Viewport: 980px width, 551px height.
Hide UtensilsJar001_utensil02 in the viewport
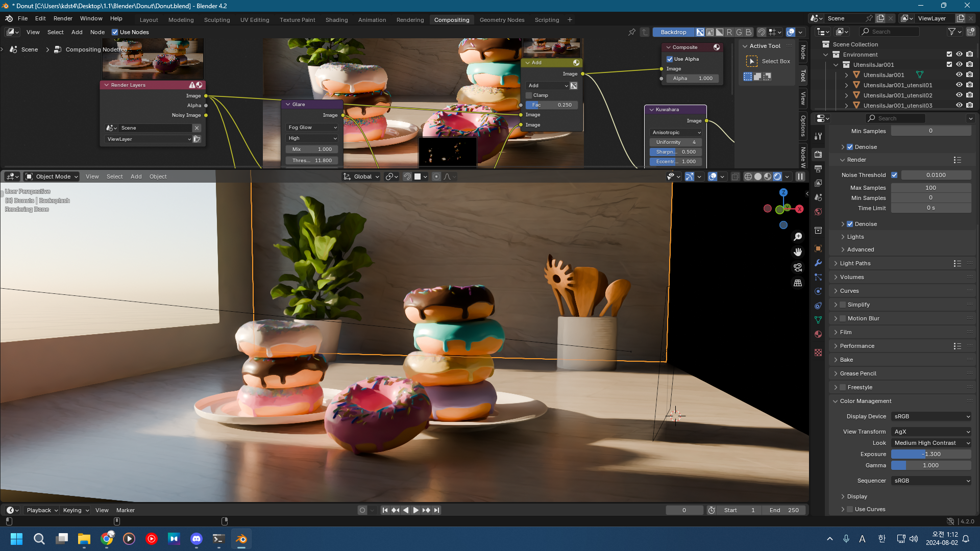[959, 95]
